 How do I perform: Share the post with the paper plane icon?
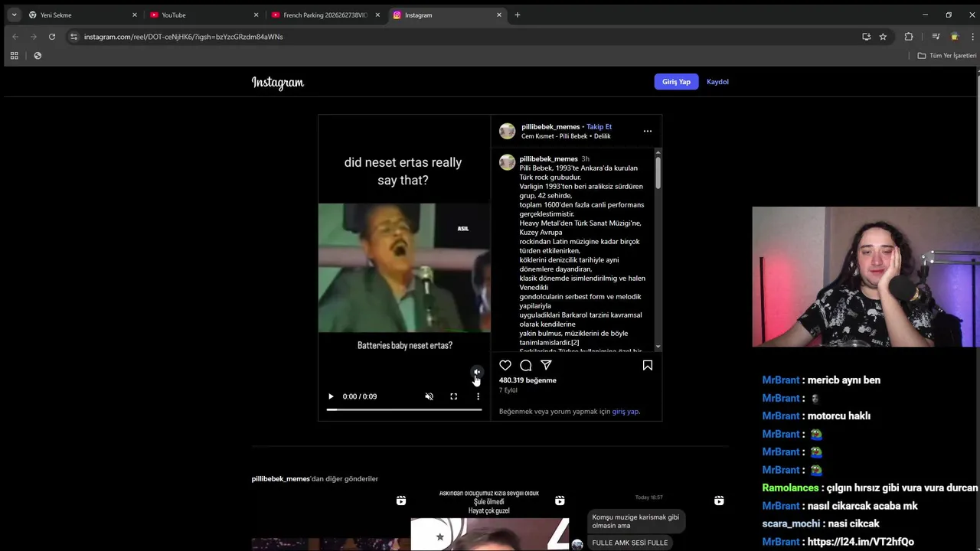[546, 365]
